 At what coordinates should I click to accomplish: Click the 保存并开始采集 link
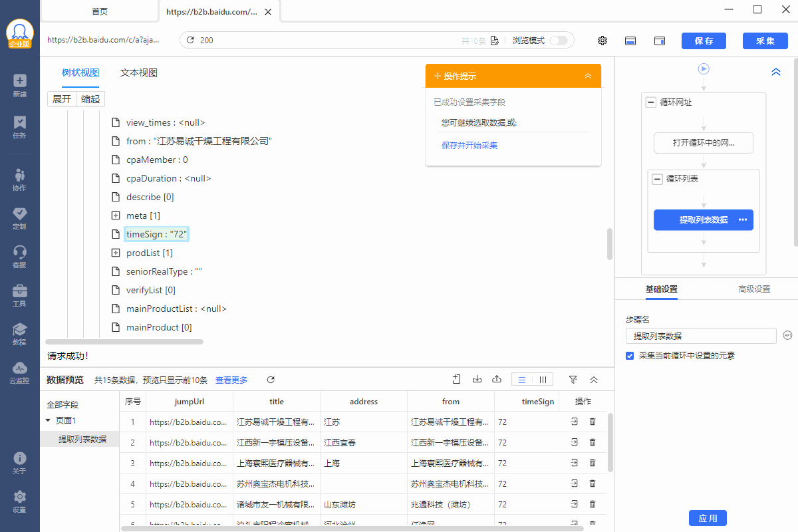pyautogui.click(x=469, y=145)
